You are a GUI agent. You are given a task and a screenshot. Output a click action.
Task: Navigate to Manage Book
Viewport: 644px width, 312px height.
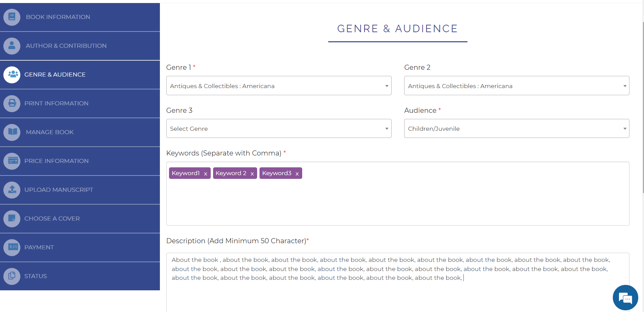point(80,132)
